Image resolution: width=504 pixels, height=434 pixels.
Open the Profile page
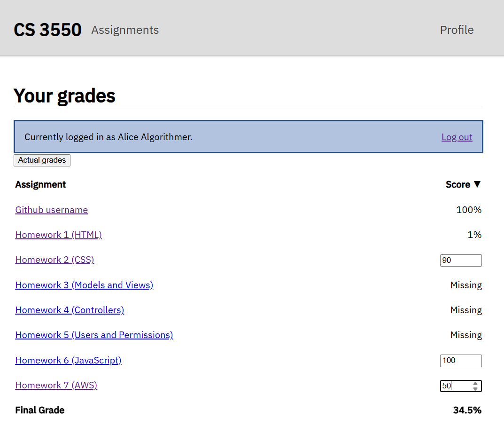(457, 30)
